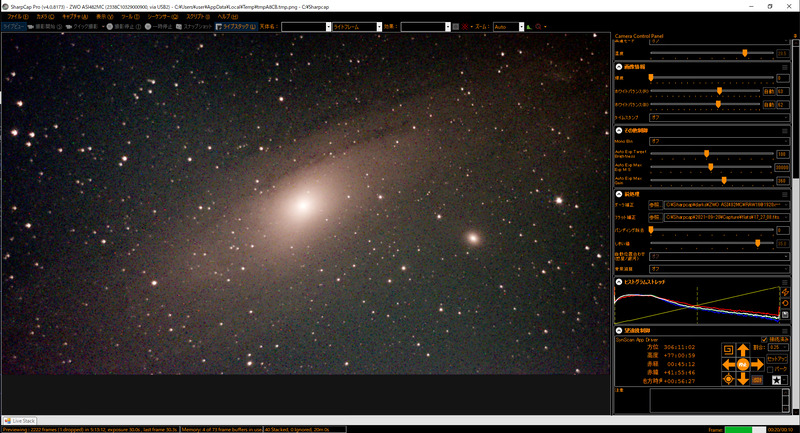Click the 撮影停止 stop capture toolbar button
Image resolution: width=800 pixels, height=433 pixels.
click(124, 27)
